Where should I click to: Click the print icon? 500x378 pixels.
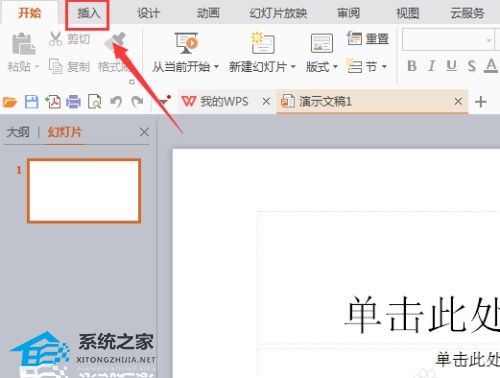(73, 102)
